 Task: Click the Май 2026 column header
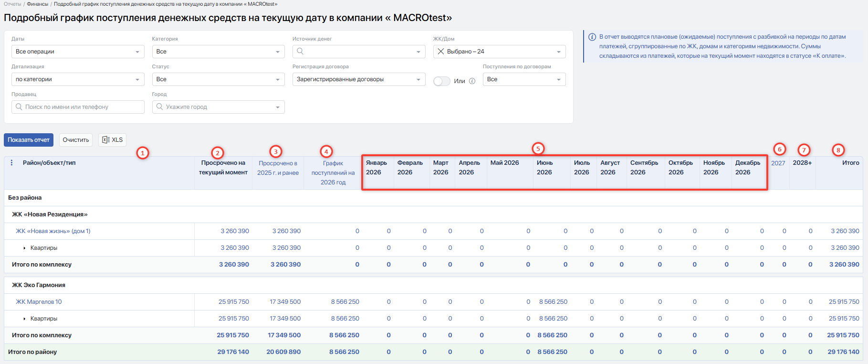[505, 163]
